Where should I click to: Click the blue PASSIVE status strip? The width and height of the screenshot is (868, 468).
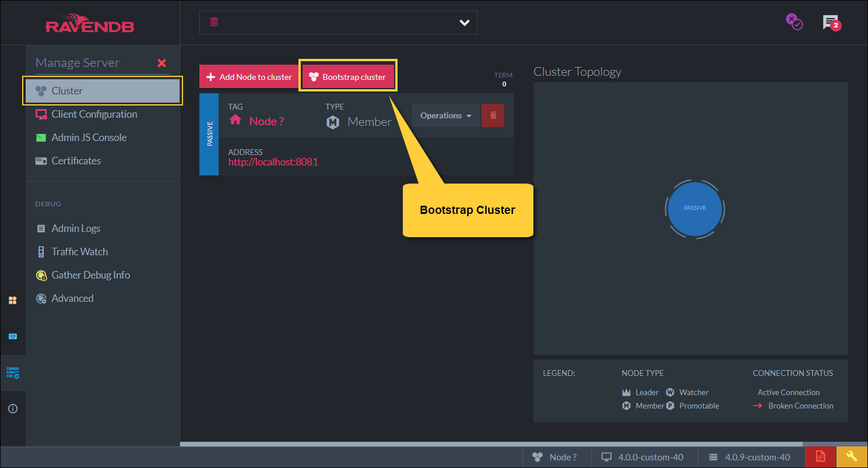(209, 135)
